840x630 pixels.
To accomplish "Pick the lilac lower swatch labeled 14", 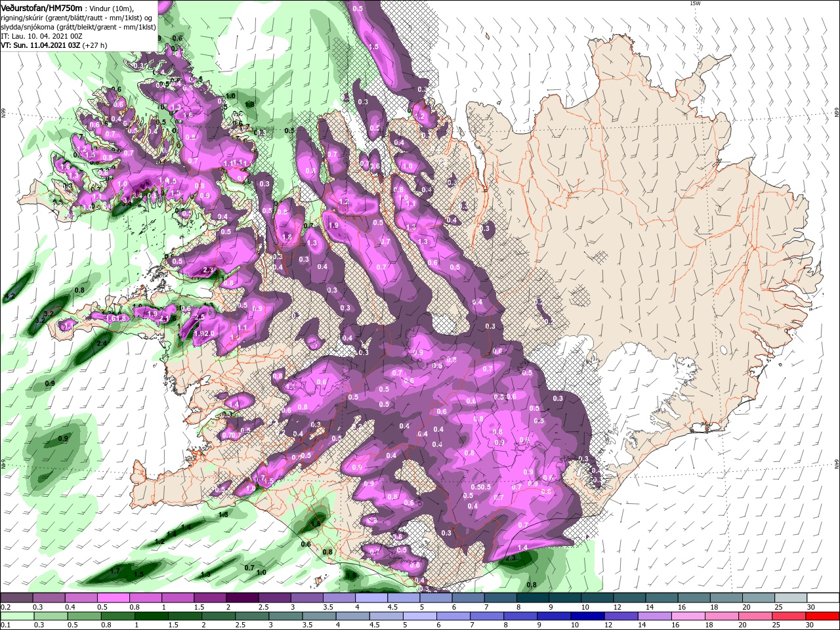I will coord(655,616).
